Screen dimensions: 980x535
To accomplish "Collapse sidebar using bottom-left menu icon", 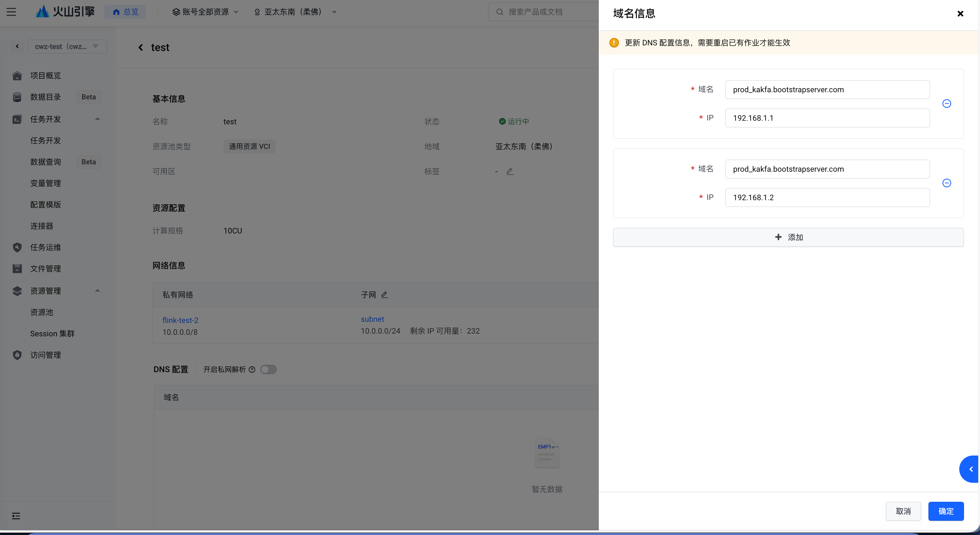I will [x=16, y=516].
